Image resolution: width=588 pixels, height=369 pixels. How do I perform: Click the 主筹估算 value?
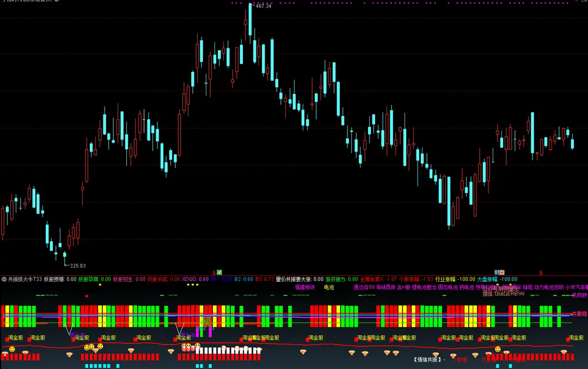[x=378, y=279]
